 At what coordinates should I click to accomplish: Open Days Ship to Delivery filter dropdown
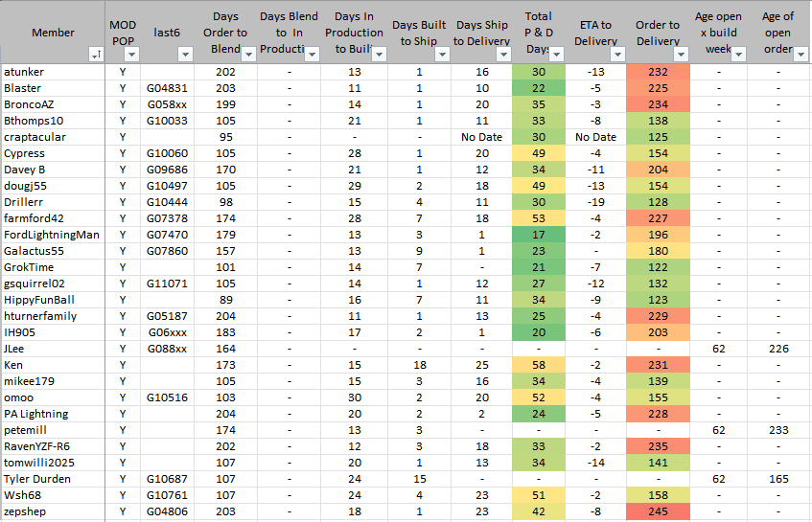[x=505, y=56]
